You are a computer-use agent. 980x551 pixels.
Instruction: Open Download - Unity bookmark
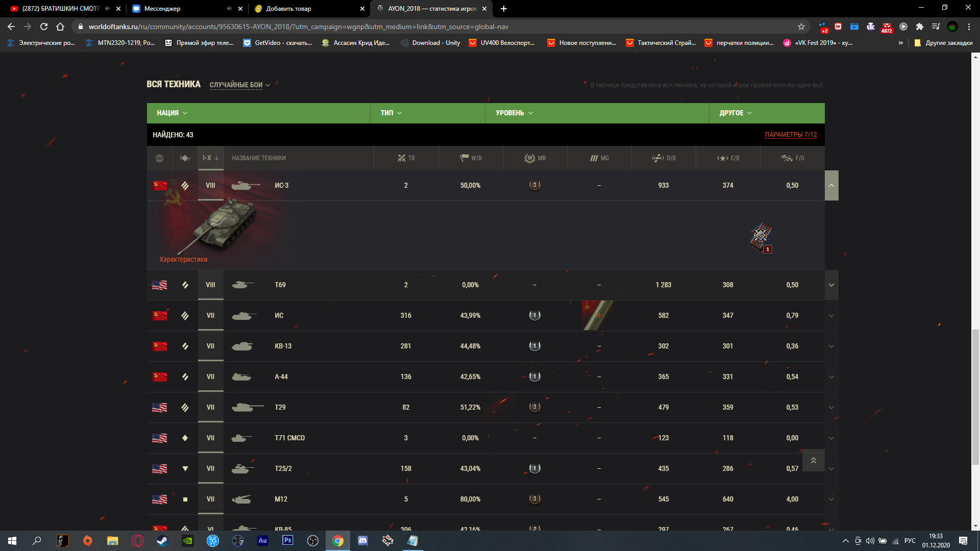(431, 43)
